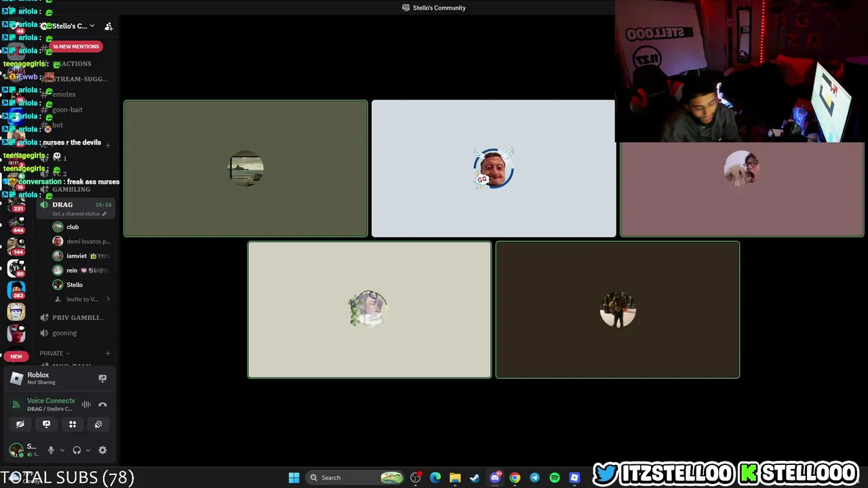Open the server icon with 80 badge
The height and width of the screenshot is (488, 868).
16,267
